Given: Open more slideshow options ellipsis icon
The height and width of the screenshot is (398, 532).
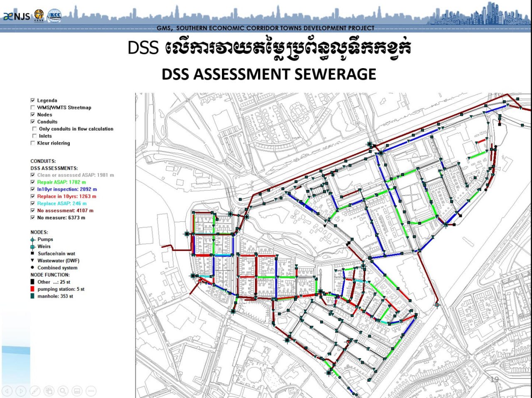Looking at the screenshot, I should click(x=91, y=391).
